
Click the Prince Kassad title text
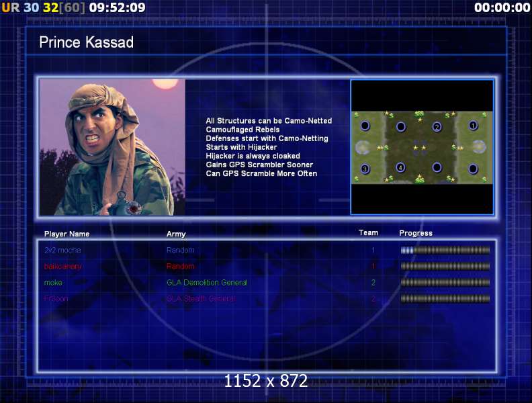(x=87, y=42)
